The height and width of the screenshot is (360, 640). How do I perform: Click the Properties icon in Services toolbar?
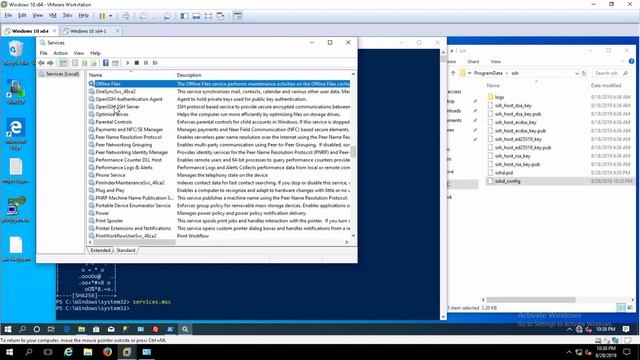click(x=75, y=63)
